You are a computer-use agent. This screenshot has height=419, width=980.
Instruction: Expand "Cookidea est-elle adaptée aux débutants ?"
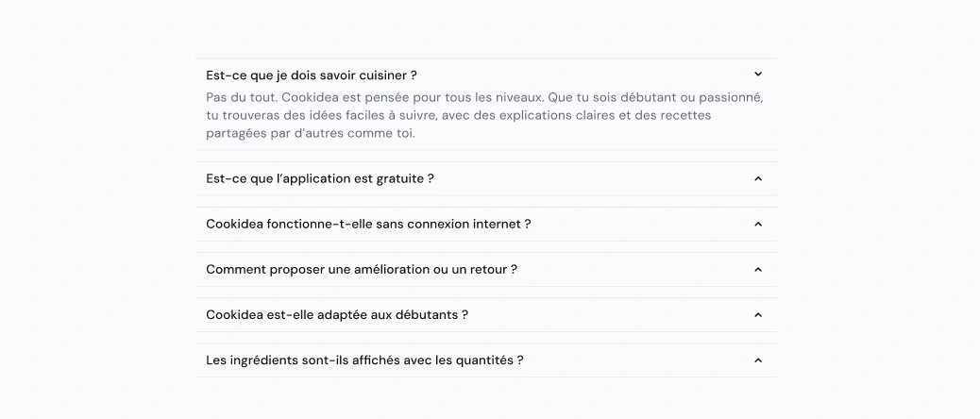486,315
